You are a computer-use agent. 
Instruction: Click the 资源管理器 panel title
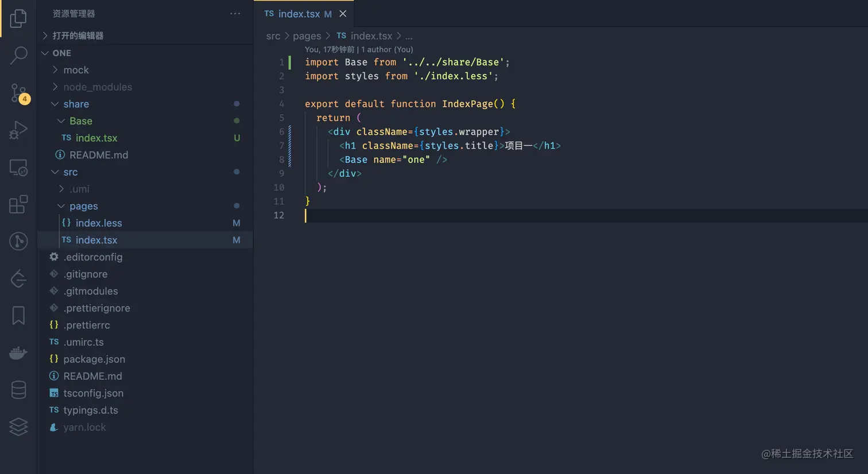pos(74,14)
